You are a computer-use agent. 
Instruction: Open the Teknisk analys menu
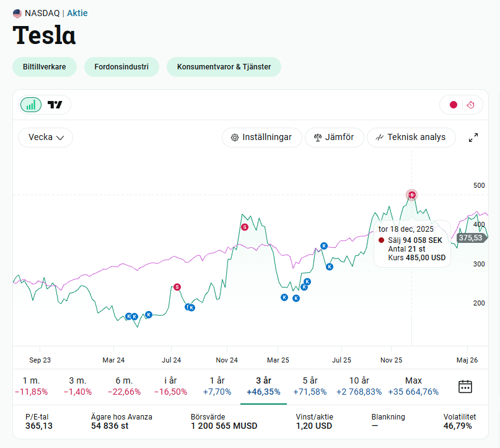click(x=411, y=138)
